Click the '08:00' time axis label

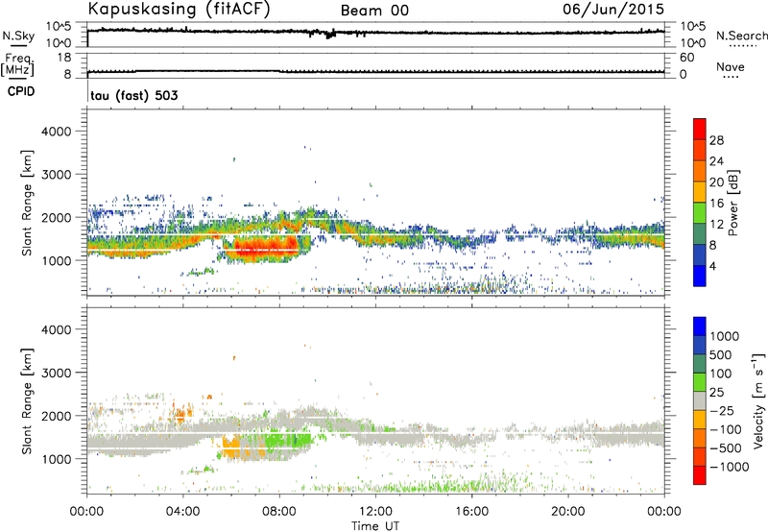tap(279, 512)
